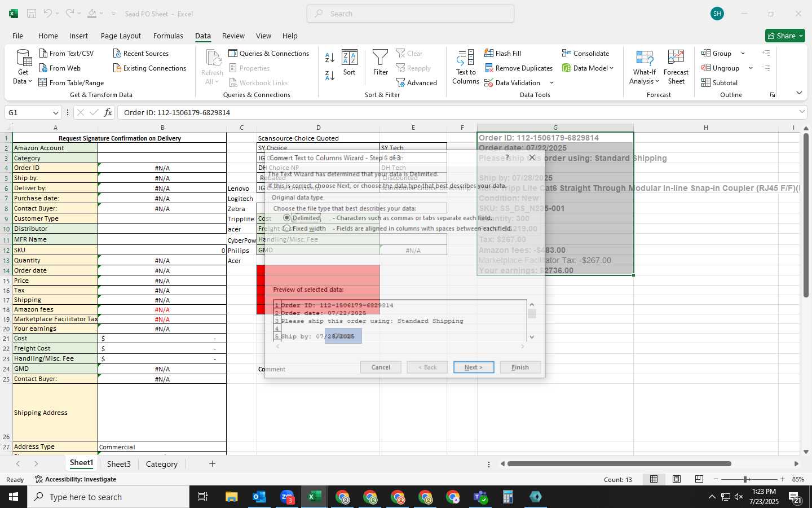This screenshot has height=508, width=812.
Task: Add a new worksheet
Action: tap(212, 464)
